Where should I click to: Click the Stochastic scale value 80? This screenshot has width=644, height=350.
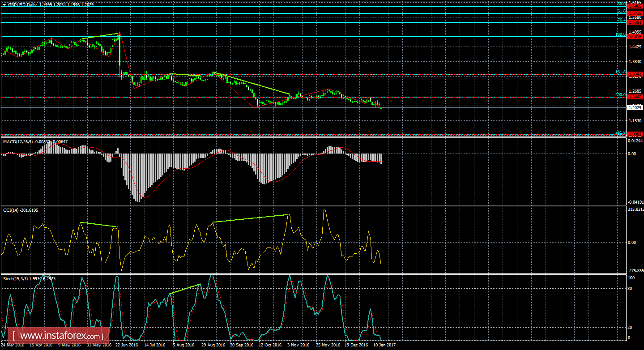click(x=630, y=288)
